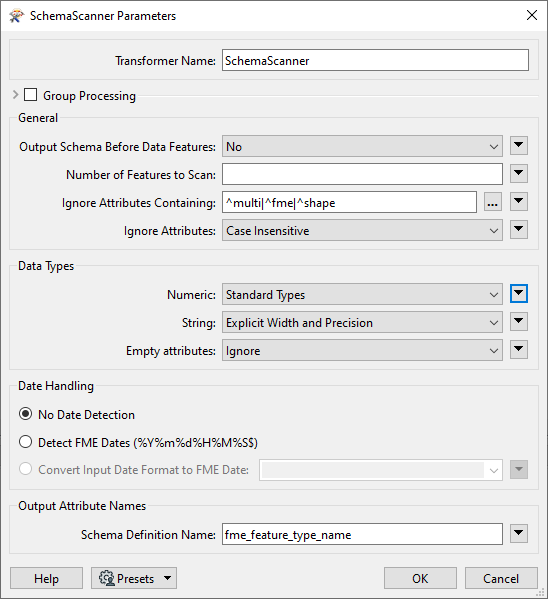This screenshot has width=548, height=599.
Task: Expand the Group Processing section
Action: [15, 95]
